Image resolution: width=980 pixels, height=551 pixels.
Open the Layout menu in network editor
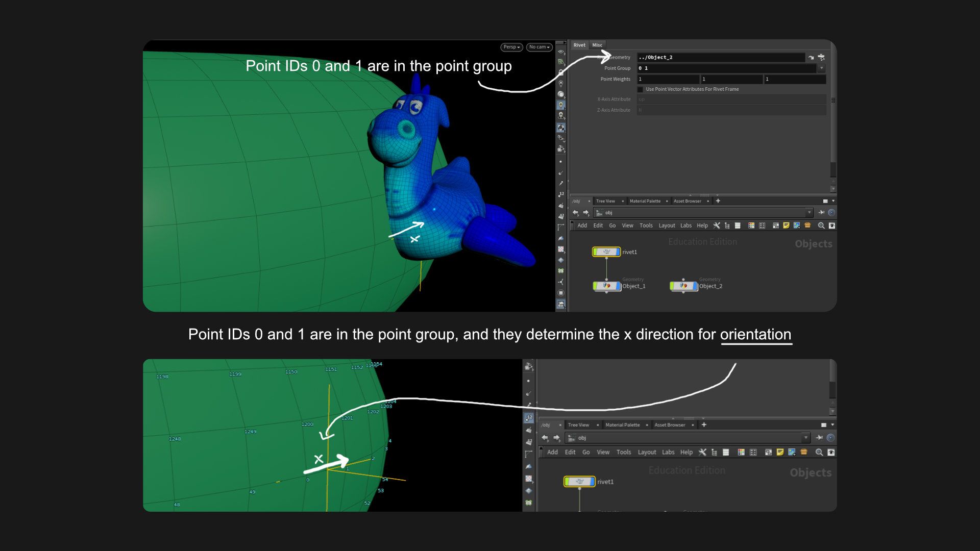pyautogui.click(x=667, y=226)
